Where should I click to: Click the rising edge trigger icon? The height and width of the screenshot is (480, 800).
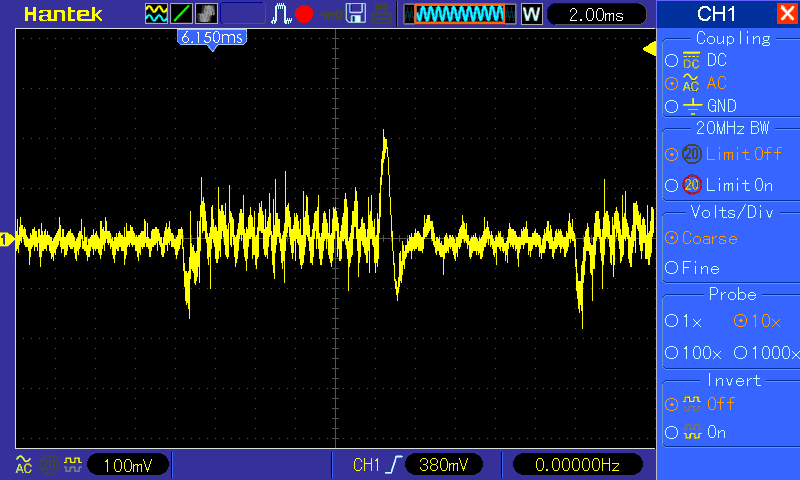pyautogui.click(x=393, y=465)
